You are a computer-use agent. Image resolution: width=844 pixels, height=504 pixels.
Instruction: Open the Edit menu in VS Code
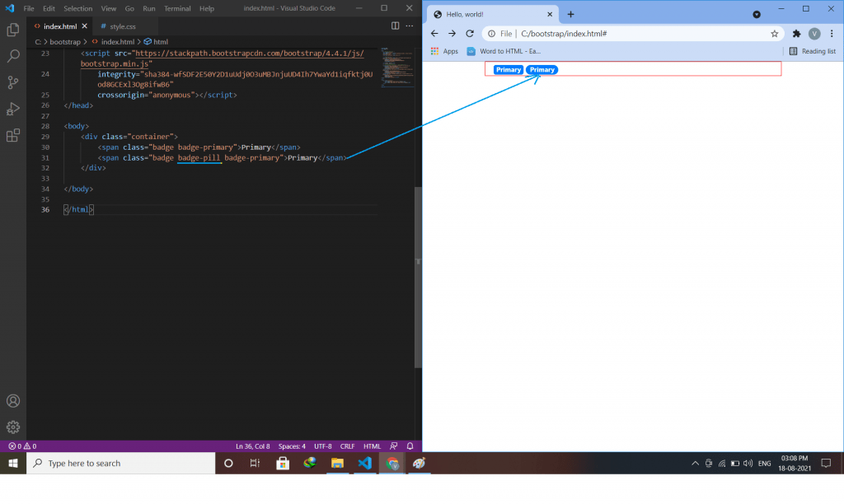click(x=49, y=8)
